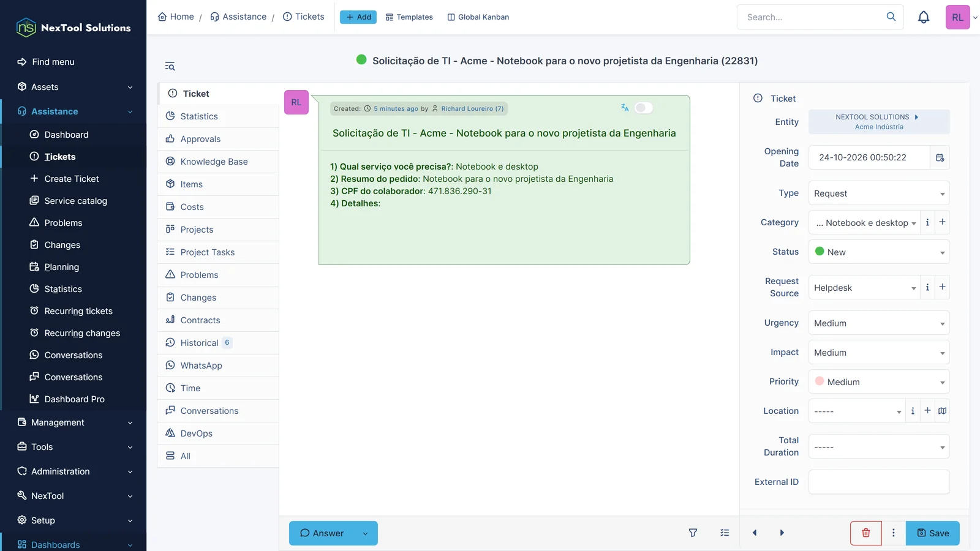
Task: Click the timeline filter funnel icon
Action: (693, 533)
